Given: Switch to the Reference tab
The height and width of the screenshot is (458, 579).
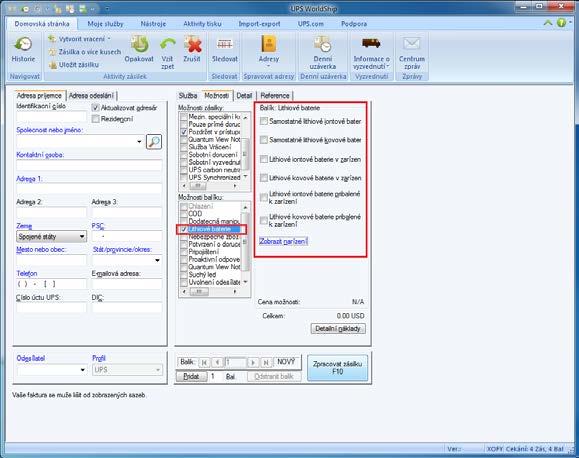Looking at the screenshot, I should tap(275, 96).
